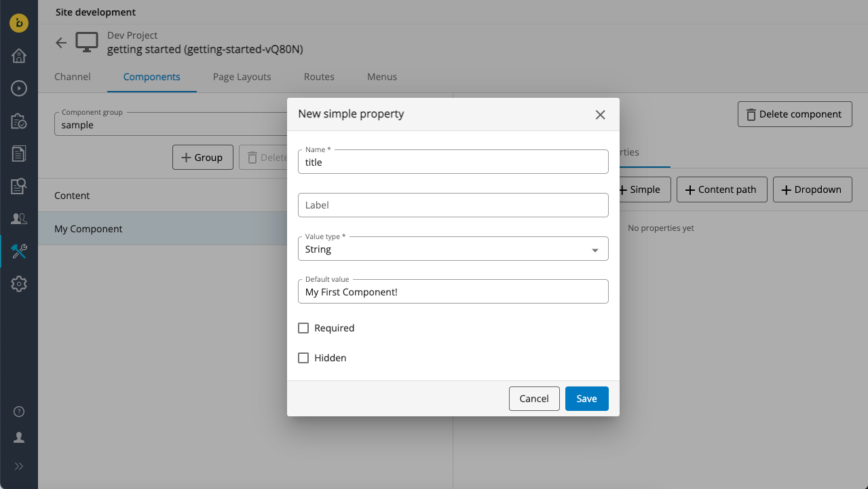Open the Audiences people sidebar icon
The height and width of the screenshot is (489, 868).
pyautogui.click(x=19, y=219)
